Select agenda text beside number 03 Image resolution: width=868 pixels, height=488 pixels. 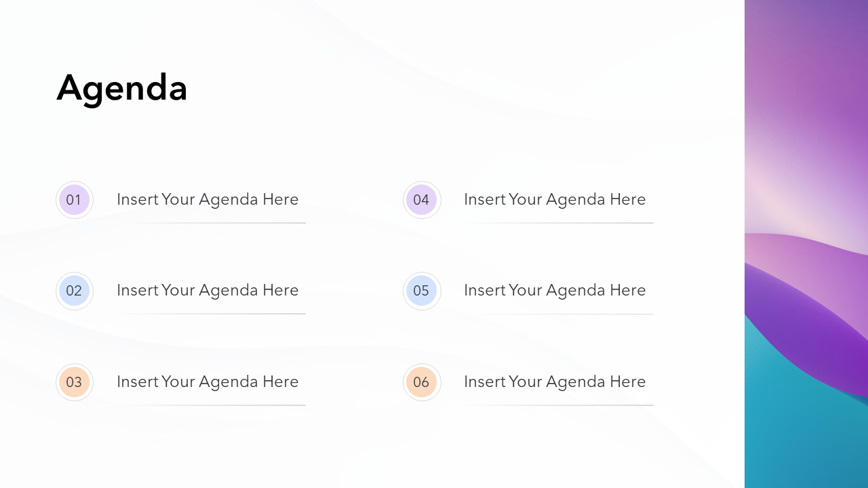208,382
